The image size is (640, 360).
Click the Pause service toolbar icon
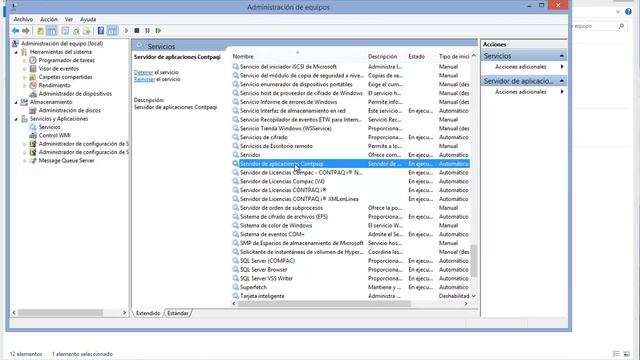point(147,31)
